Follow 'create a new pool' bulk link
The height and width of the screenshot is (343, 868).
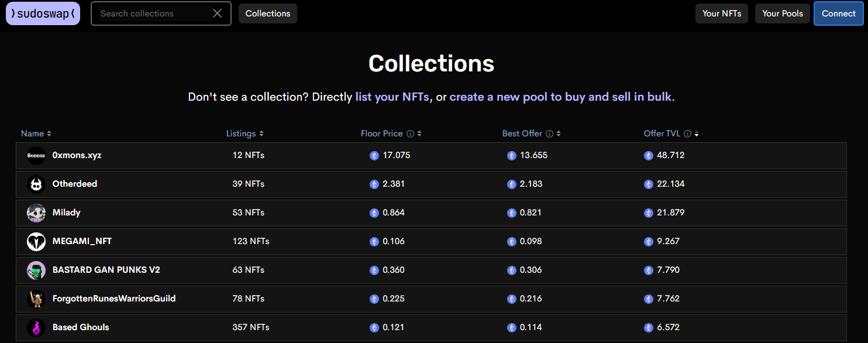(561, 97)
